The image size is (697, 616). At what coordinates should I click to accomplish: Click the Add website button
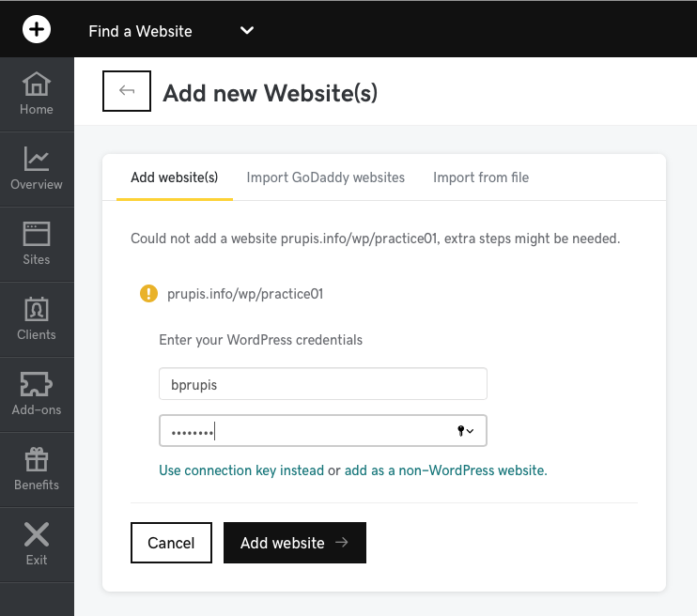point(294,543)
